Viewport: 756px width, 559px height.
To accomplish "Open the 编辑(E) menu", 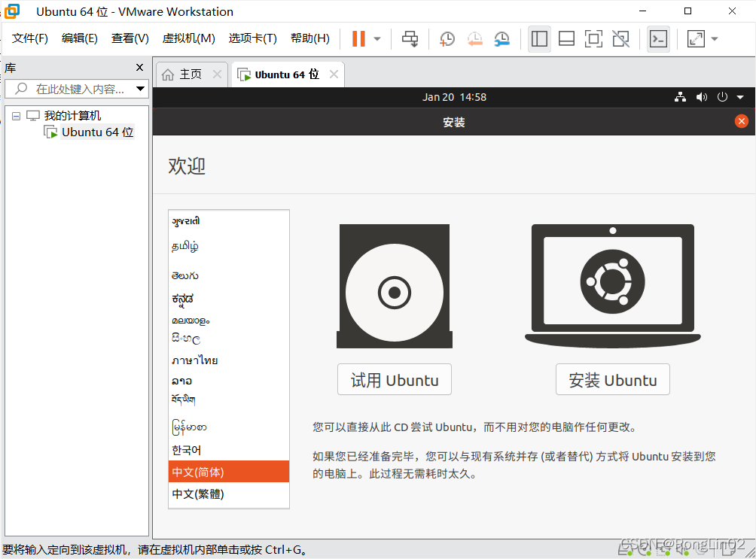I will (x=80, y=38).
